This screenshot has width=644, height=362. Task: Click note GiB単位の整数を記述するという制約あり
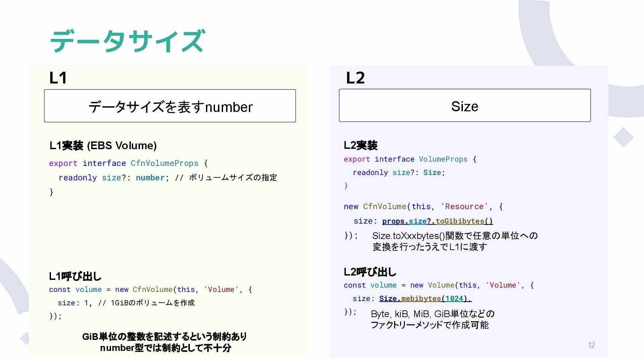click(164, 337)
